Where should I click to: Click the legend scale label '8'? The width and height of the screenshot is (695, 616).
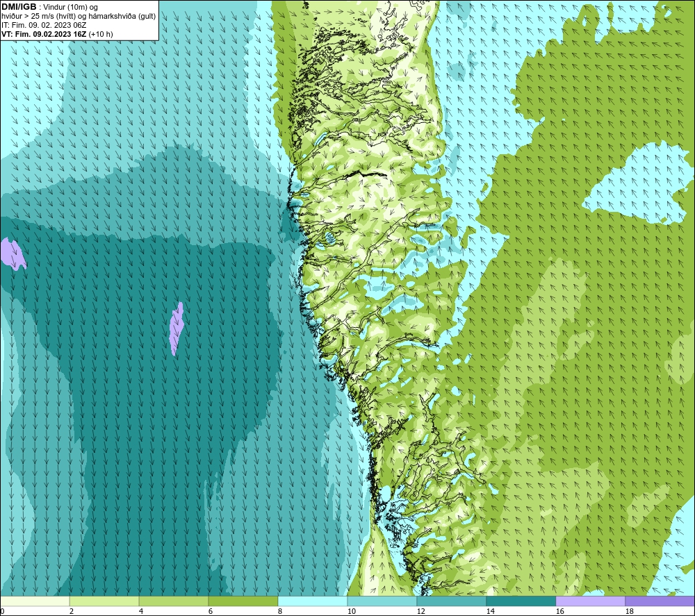[280, 612]
